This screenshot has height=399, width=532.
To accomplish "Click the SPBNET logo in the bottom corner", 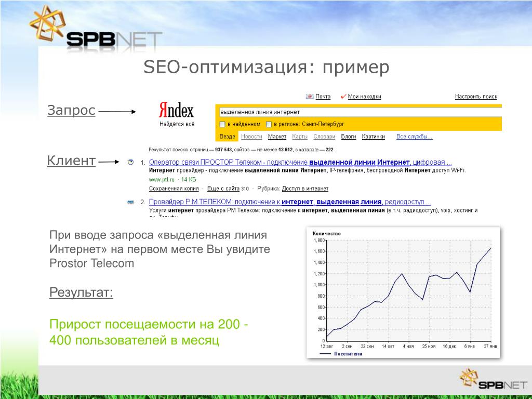I will coord(493,380).
